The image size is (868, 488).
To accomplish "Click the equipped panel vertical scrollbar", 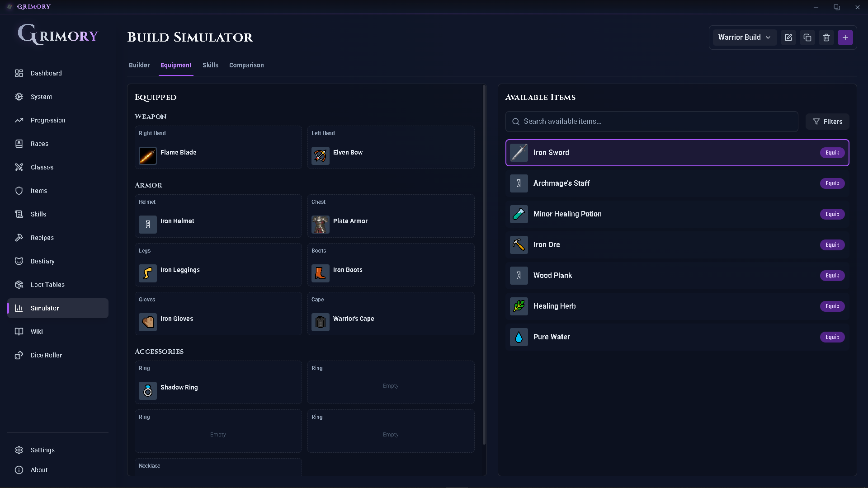I will (484, 264).
